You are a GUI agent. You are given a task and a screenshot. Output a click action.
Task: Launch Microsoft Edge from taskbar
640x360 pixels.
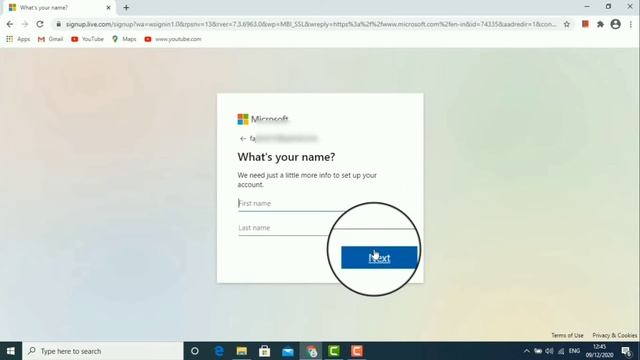219,351
